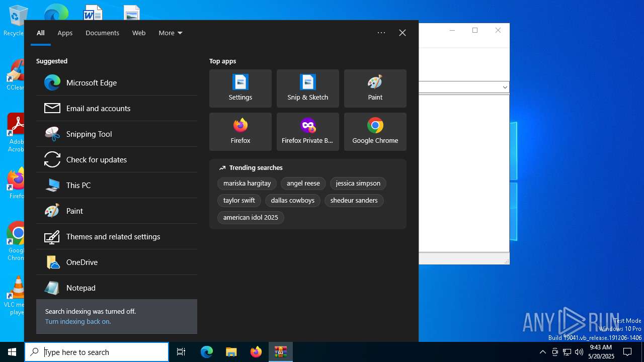Launch Snipping Tool from suggestions
This screenshot has height=362, width=644.
(117, 134)
